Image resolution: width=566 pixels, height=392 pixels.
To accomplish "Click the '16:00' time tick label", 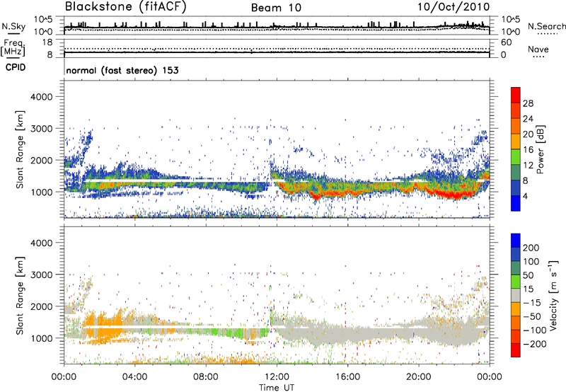I will [347, 377].
